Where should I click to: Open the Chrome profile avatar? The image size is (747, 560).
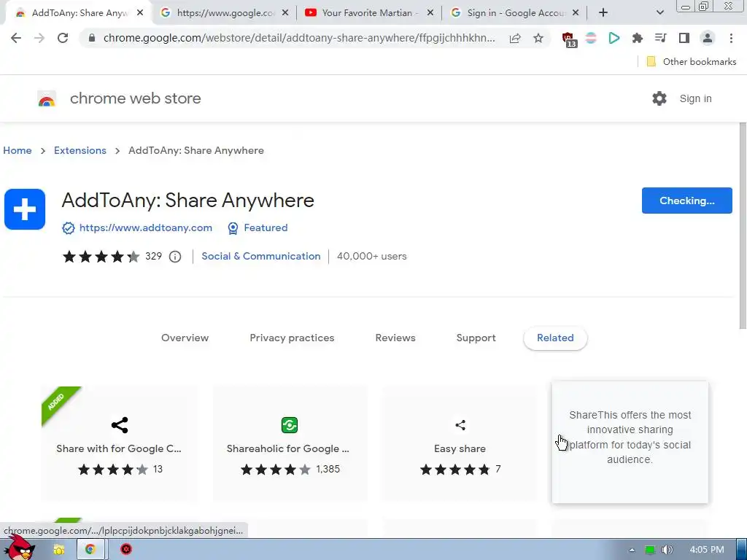708,38
